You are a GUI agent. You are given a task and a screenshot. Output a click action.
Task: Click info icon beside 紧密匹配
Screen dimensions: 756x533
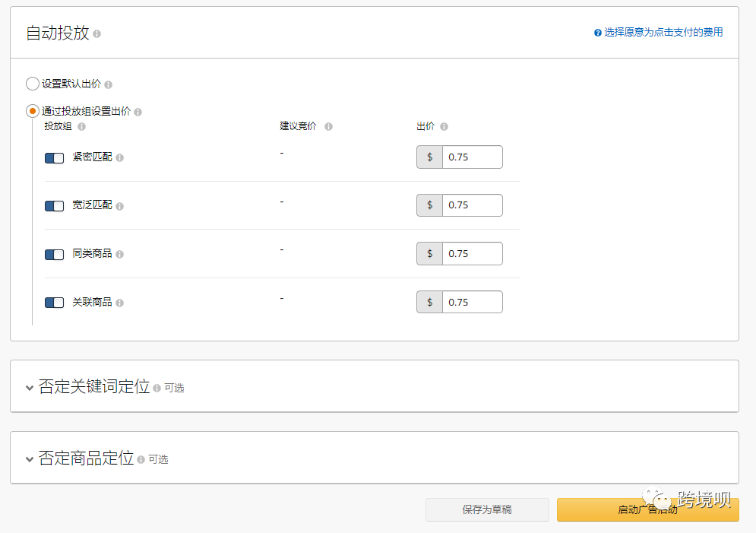119,157
